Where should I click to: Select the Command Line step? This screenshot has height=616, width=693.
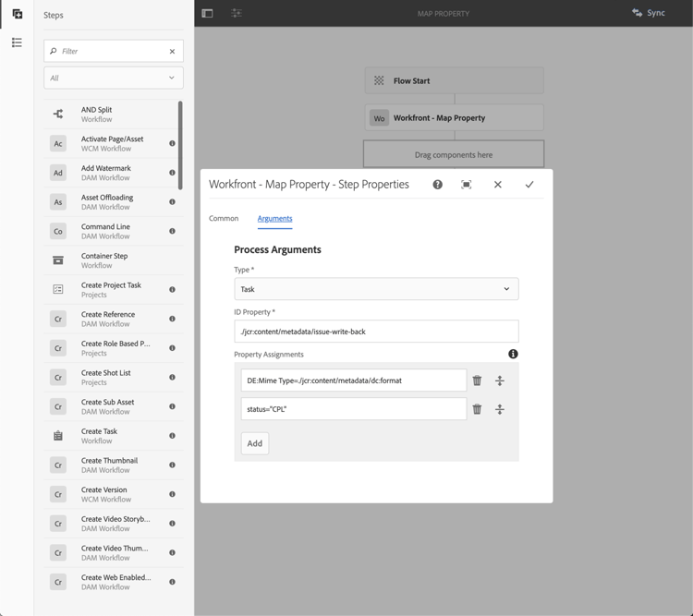coord(114,231)
